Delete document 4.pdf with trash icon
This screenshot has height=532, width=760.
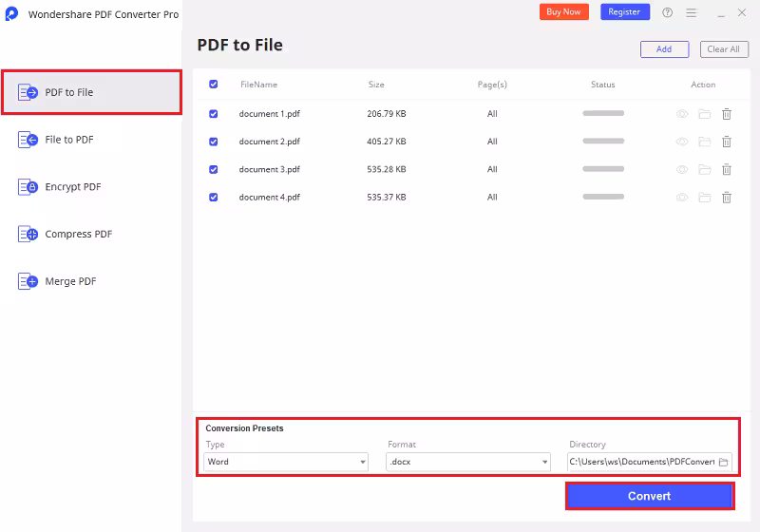(x=727, y=198)
